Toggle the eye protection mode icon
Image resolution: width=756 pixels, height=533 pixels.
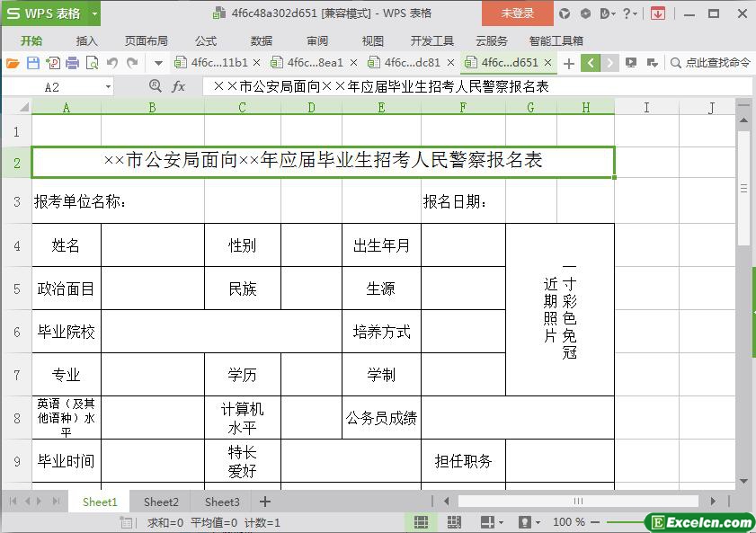click(525, 522)
